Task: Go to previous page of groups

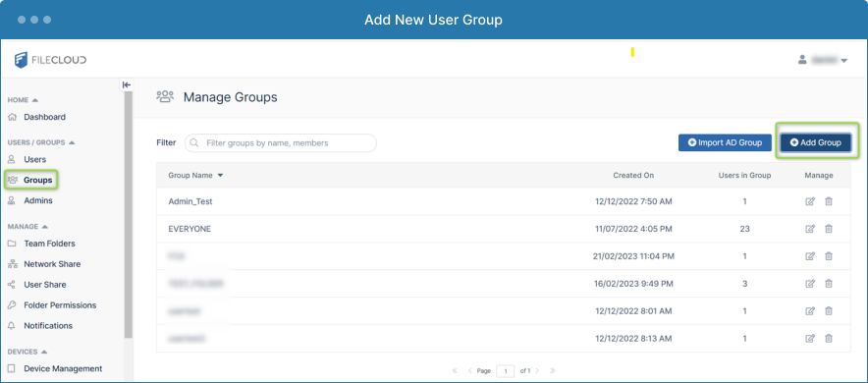Action: tap(470, 371)
